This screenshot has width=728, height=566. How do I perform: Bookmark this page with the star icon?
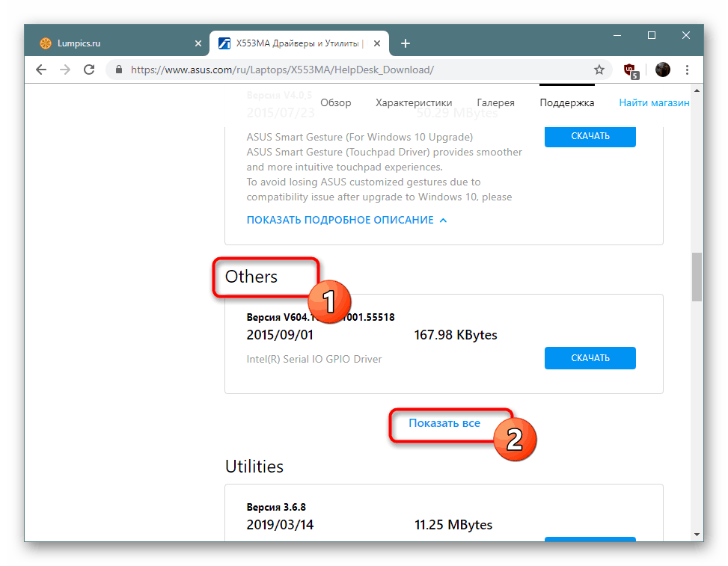click(x=599, y=70)
